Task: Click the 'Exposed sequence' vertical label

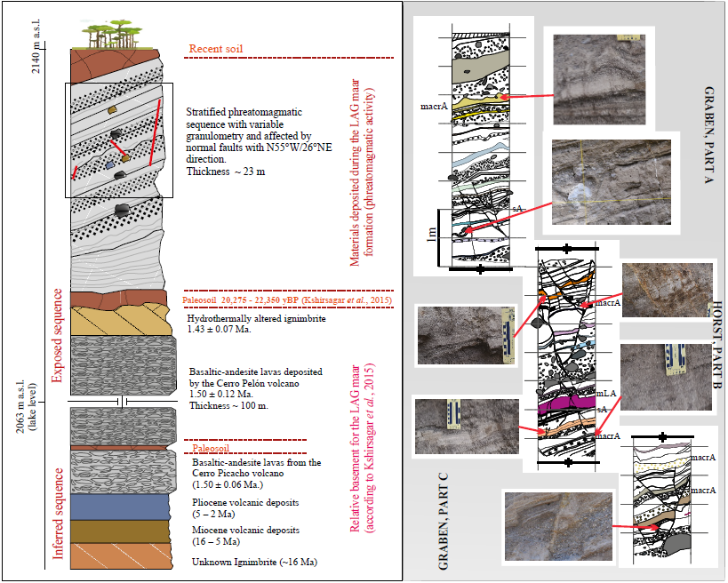Action: [x=59, y=335]
